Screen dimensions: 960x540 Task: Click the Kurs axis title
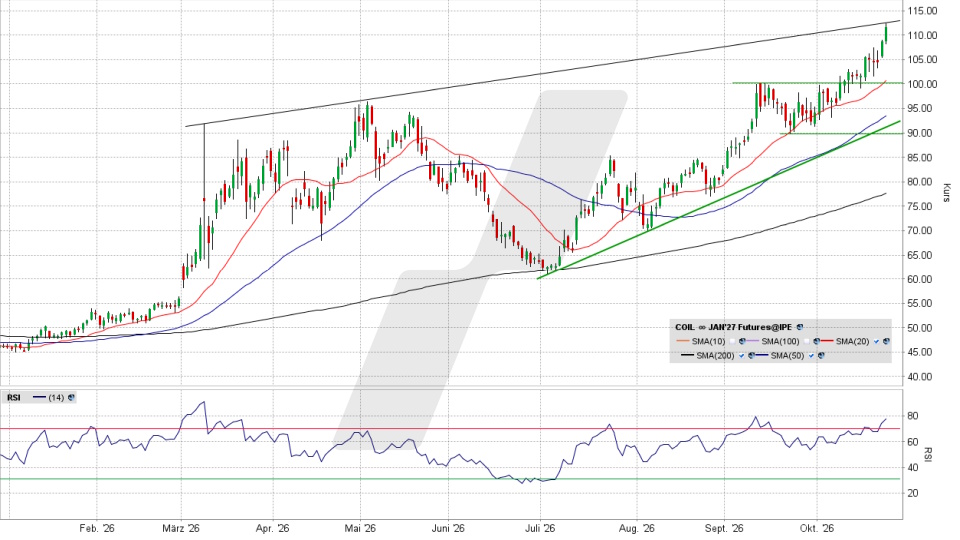pyautogui.click(x=947, y=192)
